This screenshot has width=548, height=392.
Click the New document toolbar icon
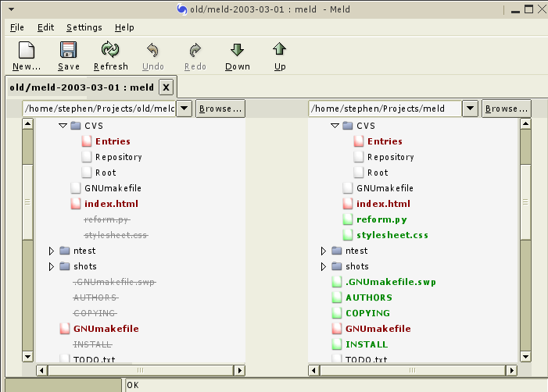[x=27, y=50]
